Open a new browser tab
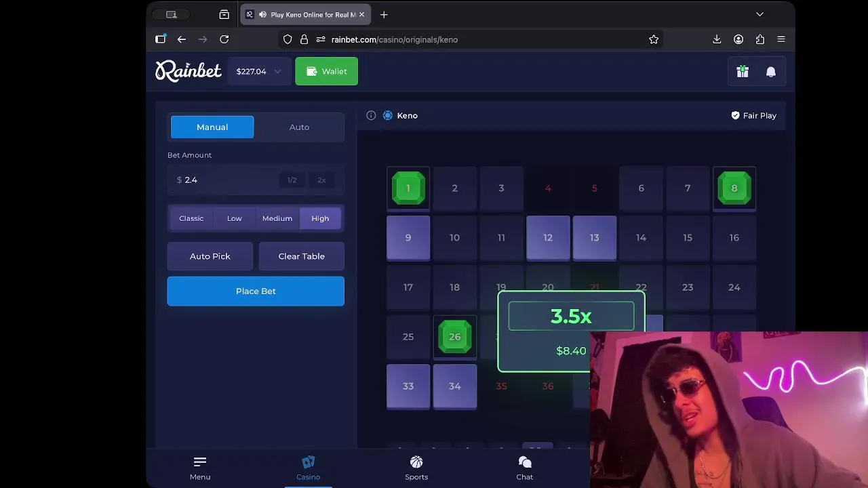 coord(384,14)
